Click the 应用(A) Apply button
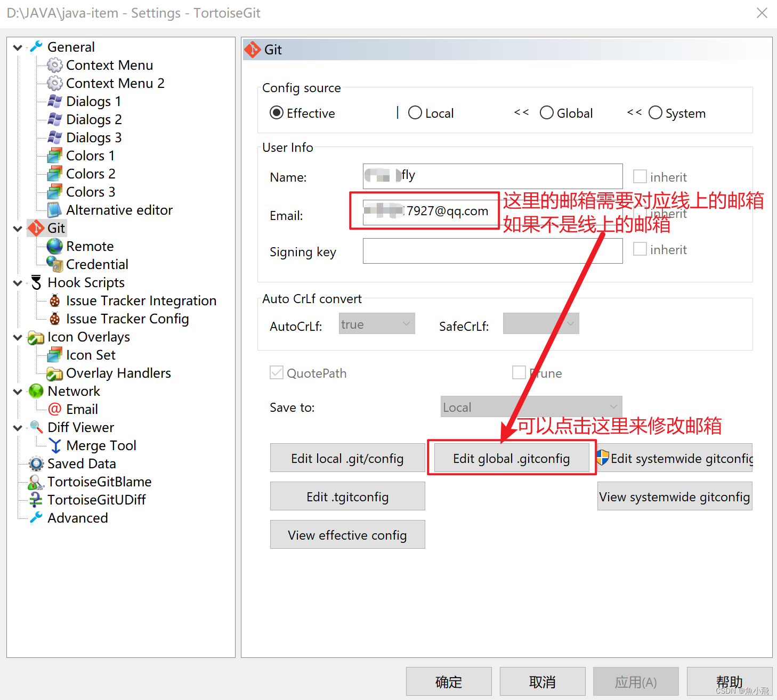This screenshot has height=700, width=777. coord(636,682)
